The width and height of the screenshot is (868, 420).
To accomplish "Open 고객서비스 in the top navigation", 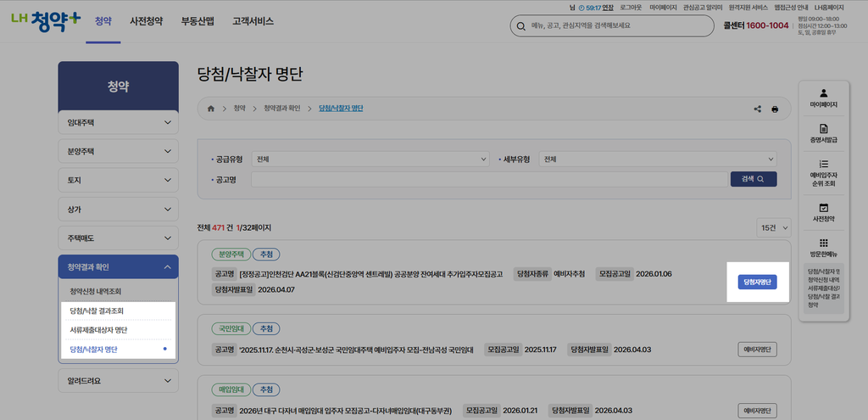I will point(253,21).
